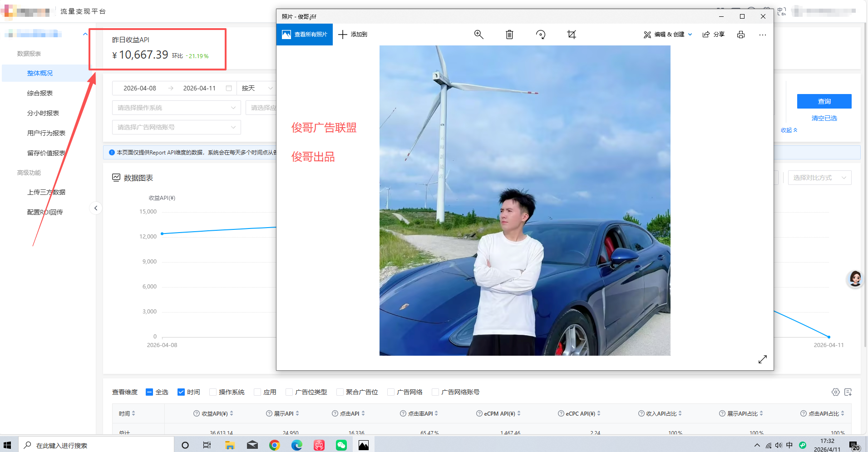Delete the photo using the trash icon
The image size is (868, 452).
[x=509, y=35]
